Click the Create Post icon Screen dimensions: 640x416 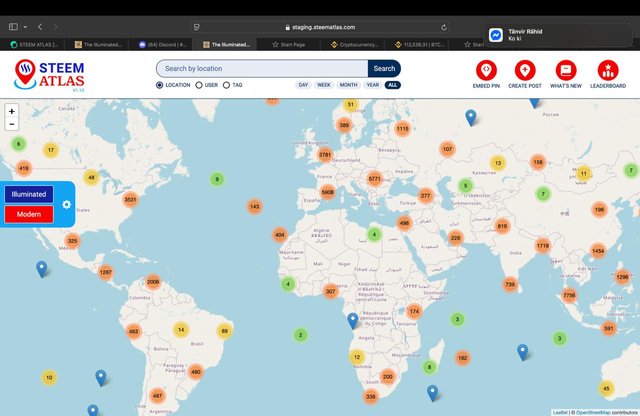tap(524, 70)
